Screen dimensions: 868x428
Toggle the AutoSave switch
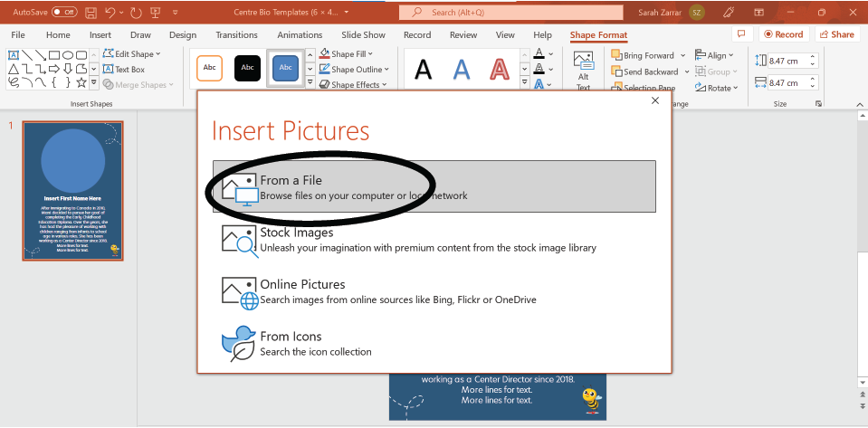[64, 12]
